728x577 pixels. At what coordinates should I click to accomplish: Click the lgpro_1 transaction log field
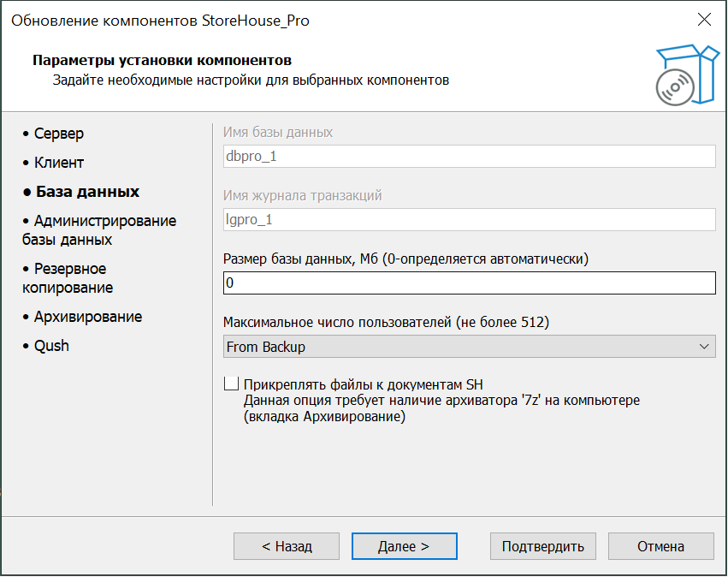click(x=468, y=219)
